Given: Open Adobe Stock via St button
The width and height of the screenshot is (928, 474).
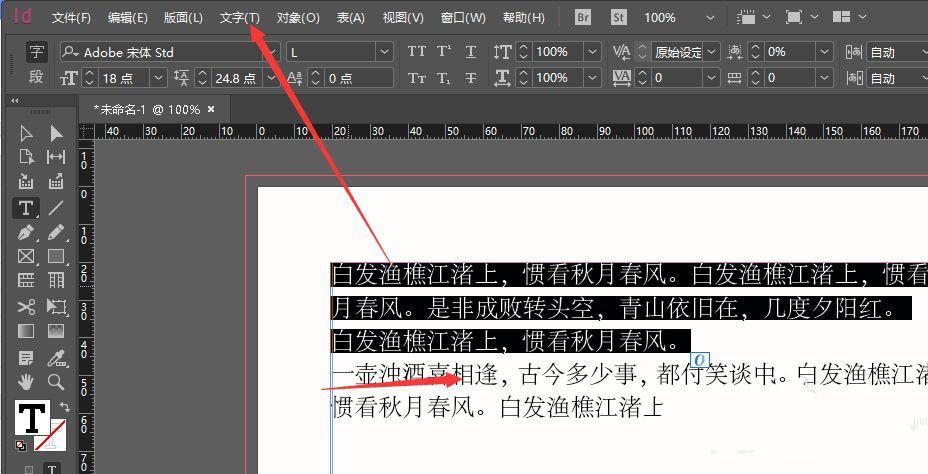Looking at the screenshot, I should point(618,17).
